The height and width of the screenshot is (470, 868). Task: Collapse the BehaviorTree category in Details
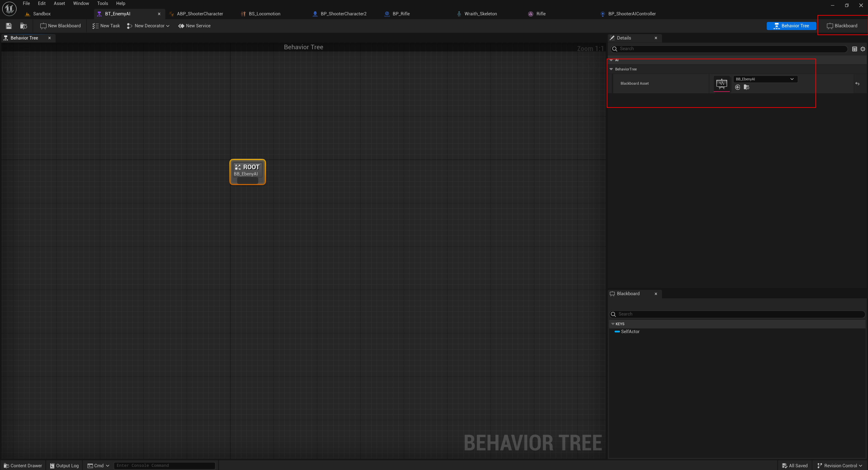611,69
